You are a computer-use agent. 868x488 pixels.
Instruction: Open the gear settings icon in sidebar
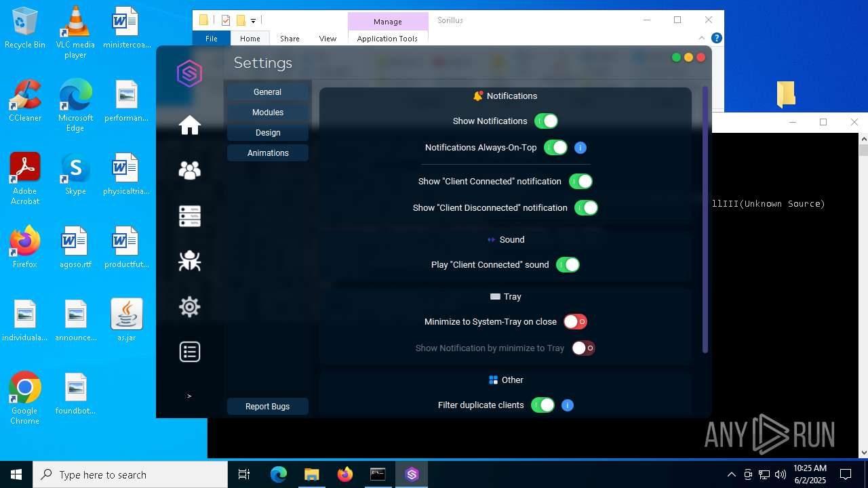point(190,307)
